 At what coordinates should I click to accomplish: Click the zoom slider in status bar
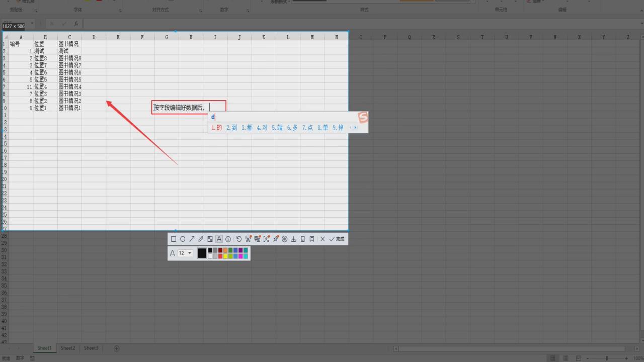(607, 358)
